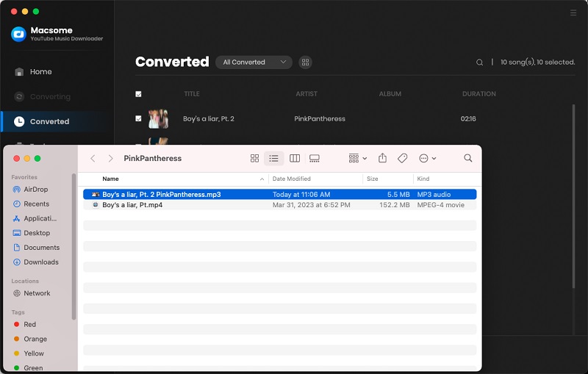Click the grid view icon beside All Converted
The height and width of the screenshot is (374, 588).
305,62
